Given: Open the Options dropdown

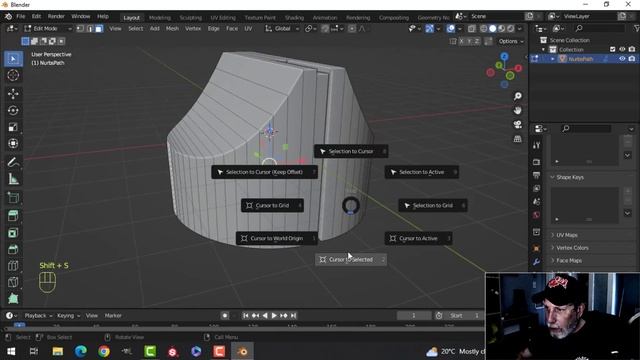Looking at the screenshot, I should click(x=511, y=41).
